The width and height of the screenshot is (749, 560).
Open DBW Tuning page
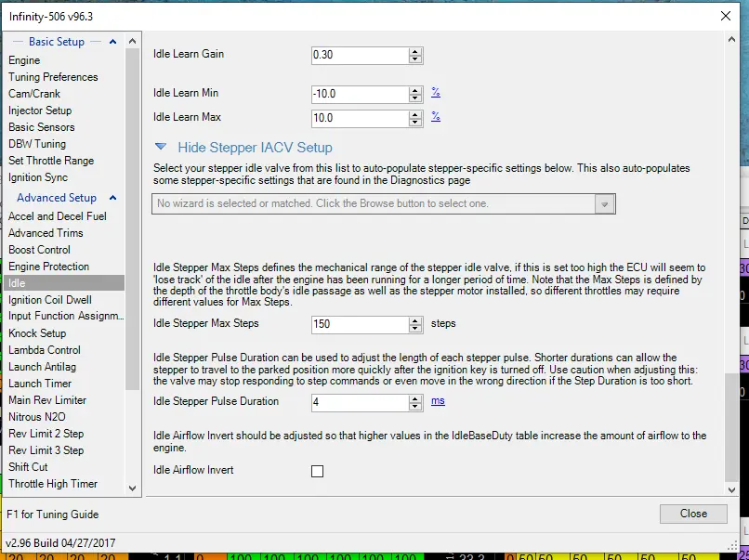tap(37, 144)
